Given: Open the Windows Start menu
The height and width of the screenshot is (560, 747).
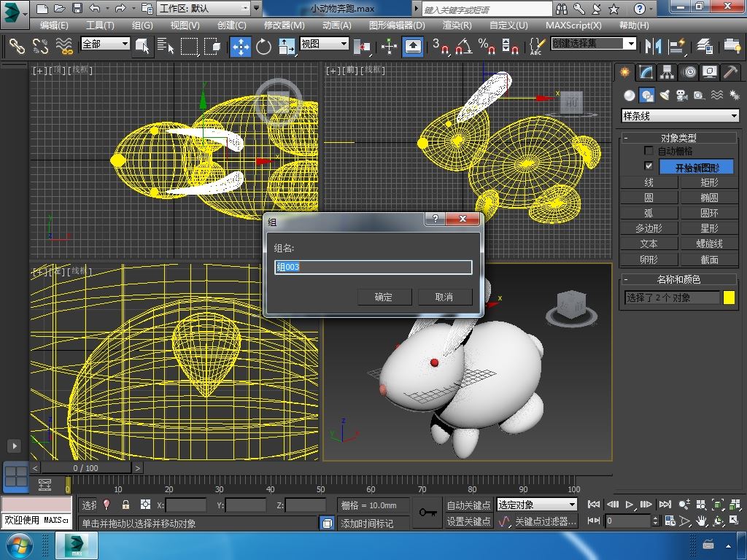Looking at the screenshot, I should [19, 545].
